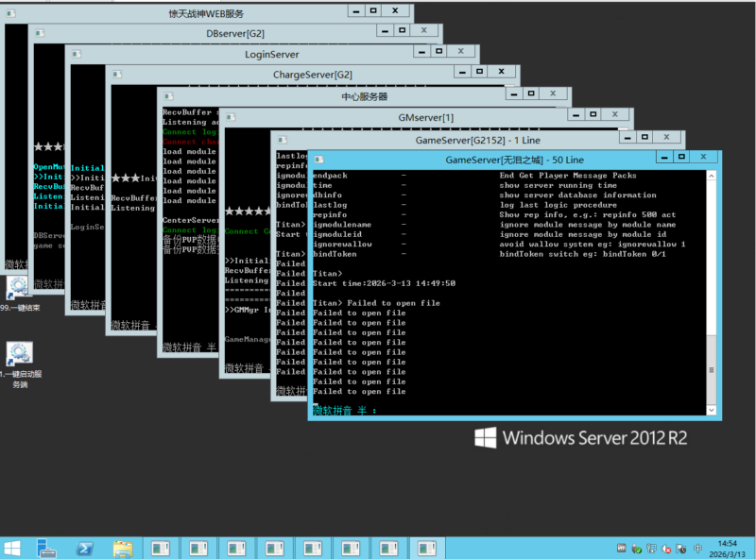This screenshot has height=559, width=756.
Task: Open the clock and date in system tray
Action: [727, 548]
